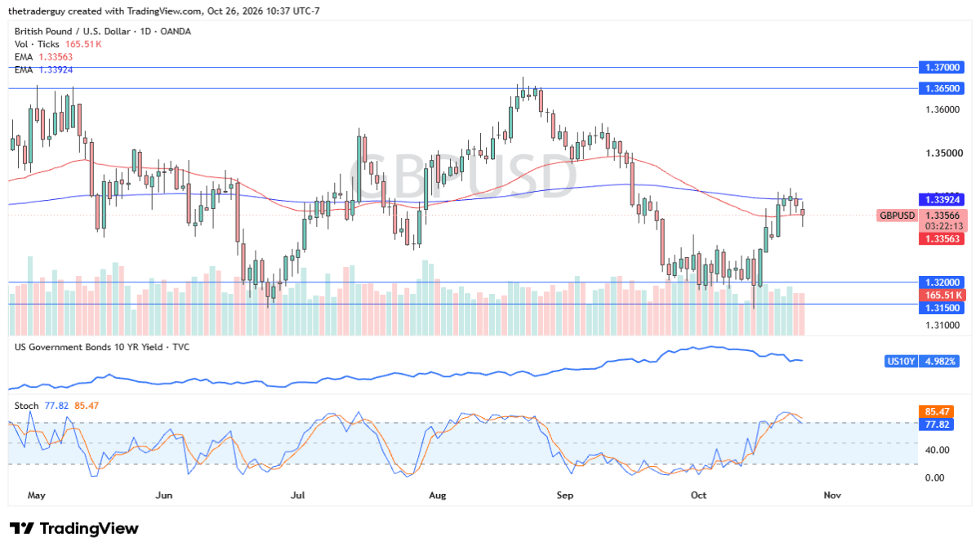The width and height of the screenshot is (980, 551).
Task: Click the May label on the time axis
Action: (x=37, y=495)
